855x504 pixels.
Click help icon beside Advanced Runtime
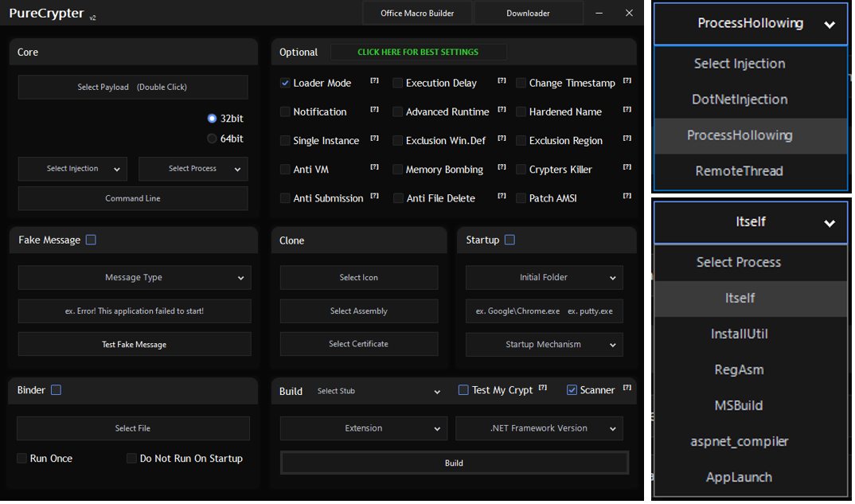point(502,110)
